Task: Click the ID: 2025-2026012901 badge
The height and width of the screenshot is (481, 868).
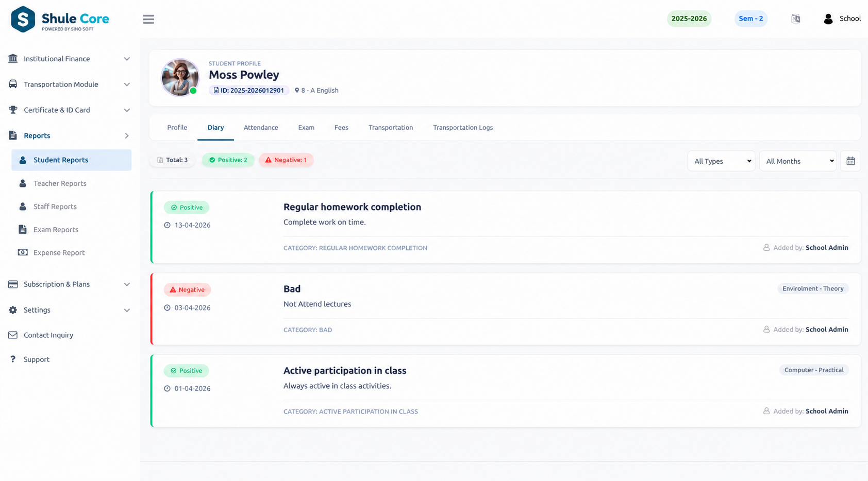Action: point(249,90)
